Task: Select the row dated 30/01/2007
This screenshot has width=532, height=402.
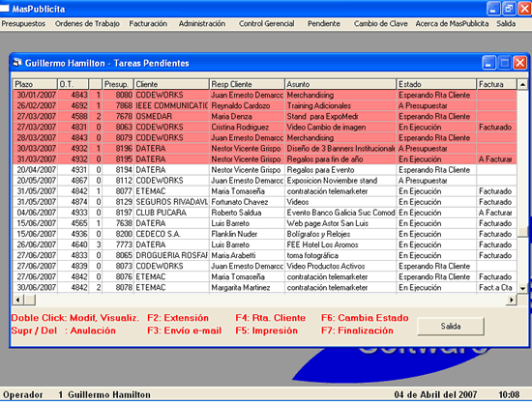Action: point(265,95)
